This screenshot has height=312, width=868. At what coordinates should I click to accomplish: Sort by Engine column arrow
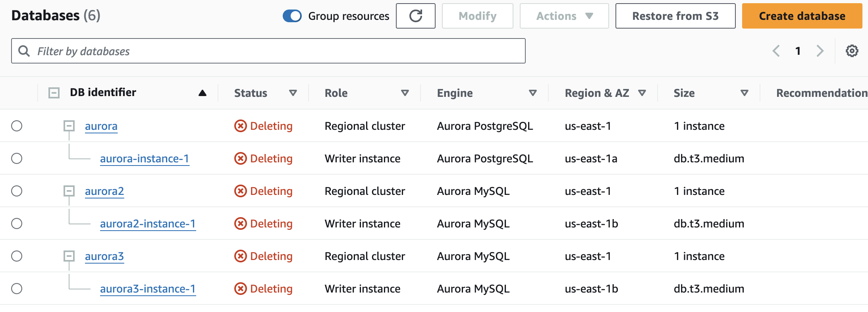533,93
